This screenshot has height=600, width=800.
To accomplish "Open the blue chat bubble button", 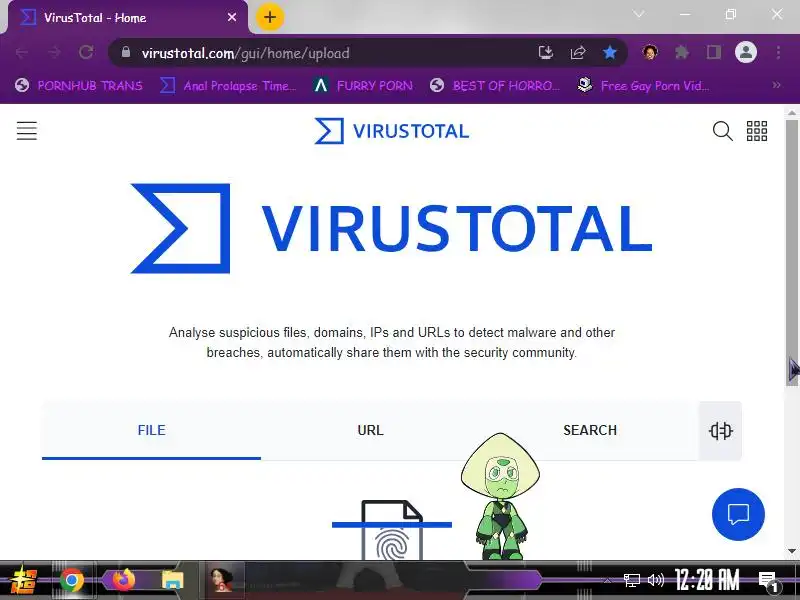I will click(738, 514).
